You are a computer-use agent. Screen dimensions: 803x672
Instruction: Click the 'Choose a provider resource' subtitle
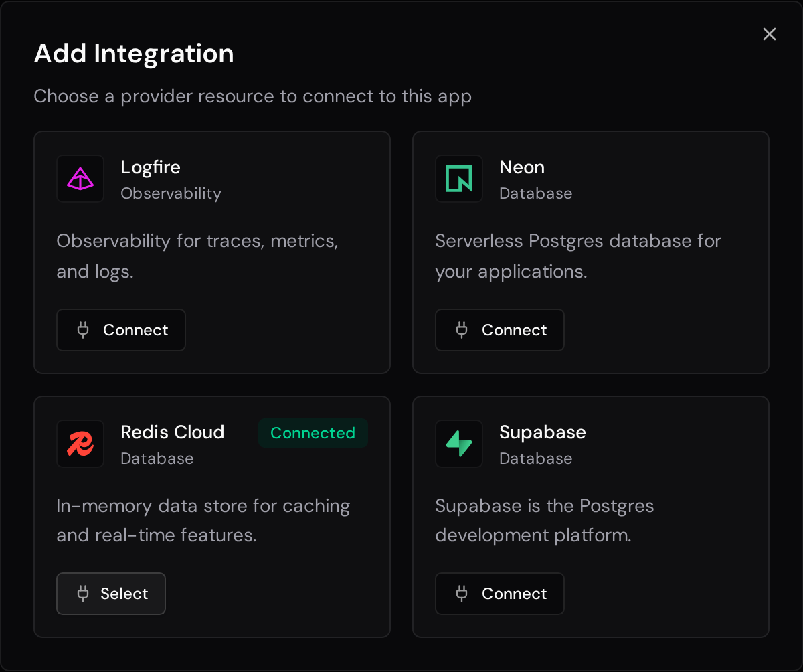[253, 96]
